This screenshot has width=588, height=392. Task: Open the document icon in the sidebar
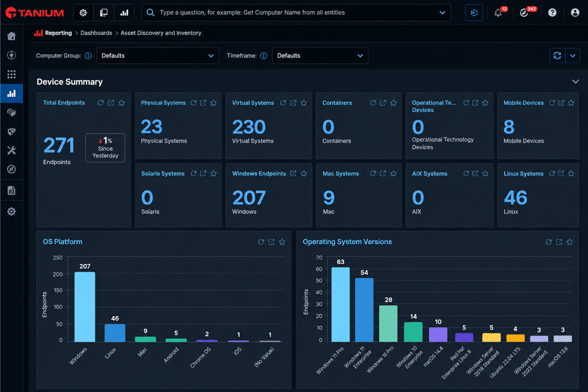[12, 191]
